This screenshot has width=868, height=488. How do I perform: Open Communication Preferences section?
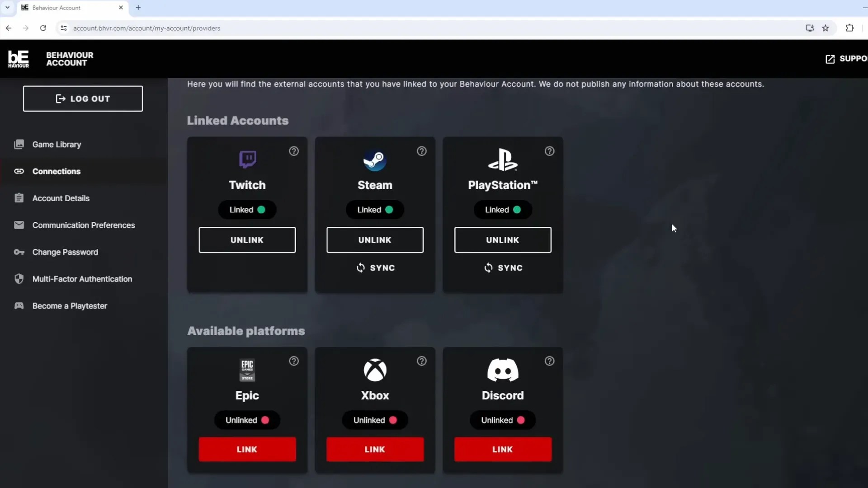click(83, 225)
